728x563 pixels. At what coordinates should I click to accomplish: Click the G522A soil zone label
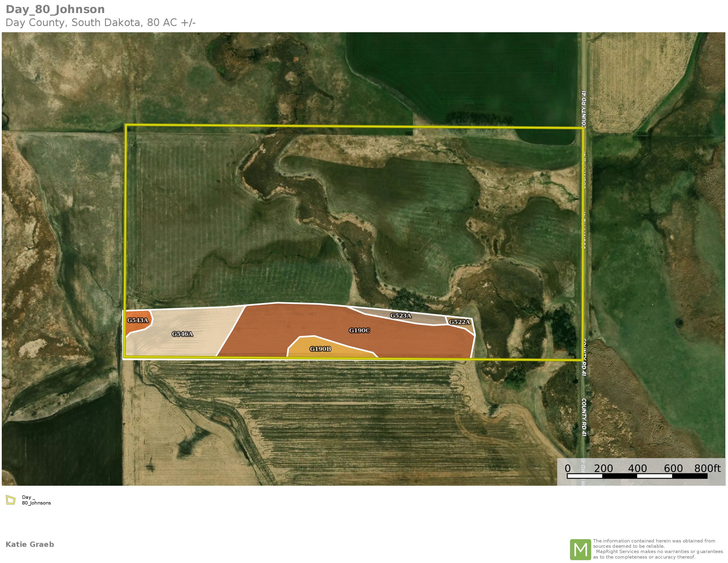459,322
